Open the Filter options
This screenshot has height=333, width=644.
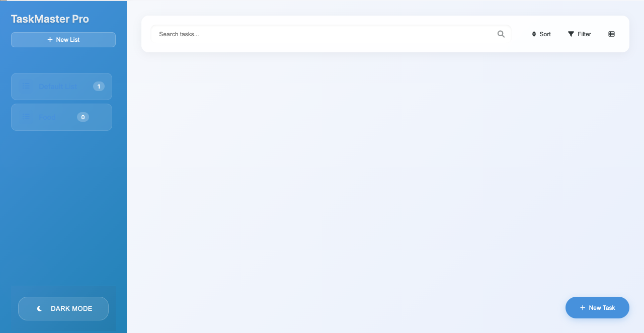[580, 34]
